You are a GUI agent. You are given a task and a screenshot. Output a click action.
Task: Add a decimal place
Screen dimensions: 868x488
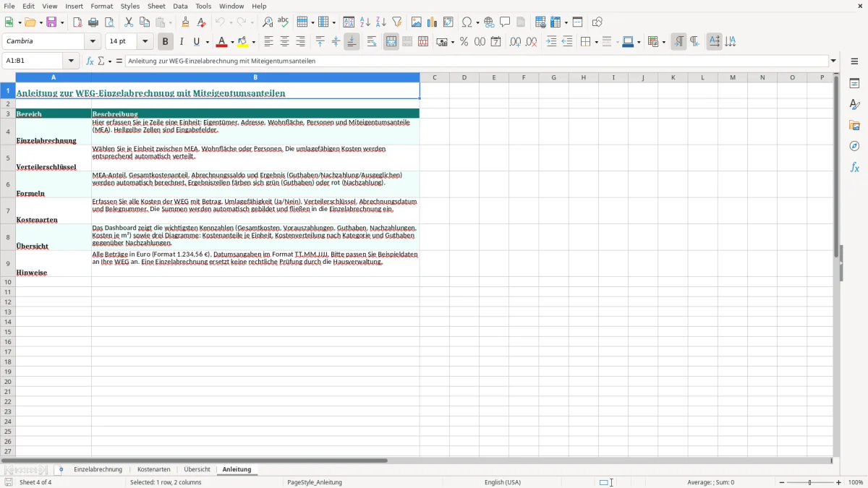[515, 42]
